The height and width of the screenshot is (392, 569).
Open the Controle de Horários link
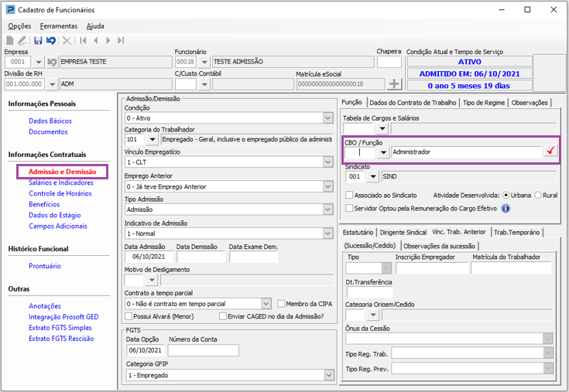coord(60,193)
